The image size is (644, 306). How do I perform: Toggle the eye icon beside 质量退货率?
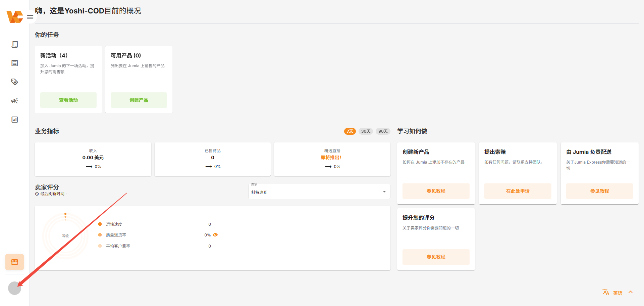[x=215, y=235]
